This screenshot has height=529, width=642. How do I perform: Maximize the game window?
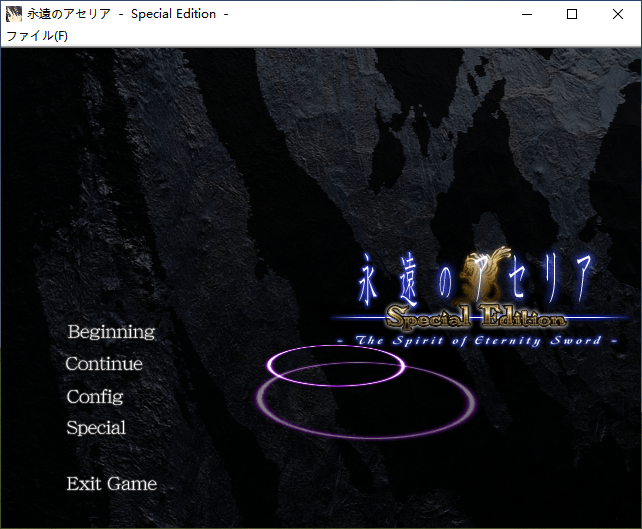tap(572, 14)
